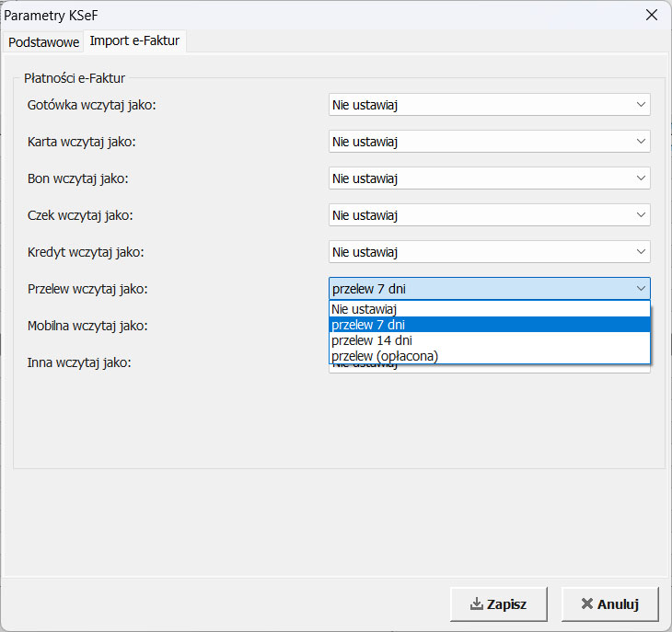This screenshot has height=632, width=672.
Task: Close the Parametry KSeF window
Action: 652,15
